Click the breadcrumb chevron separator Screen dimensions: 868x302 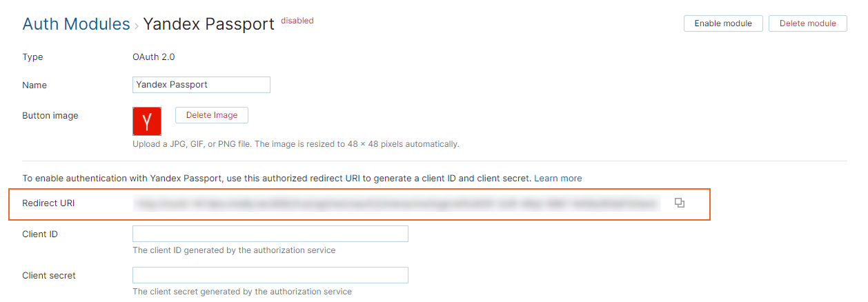coord(137,25)
